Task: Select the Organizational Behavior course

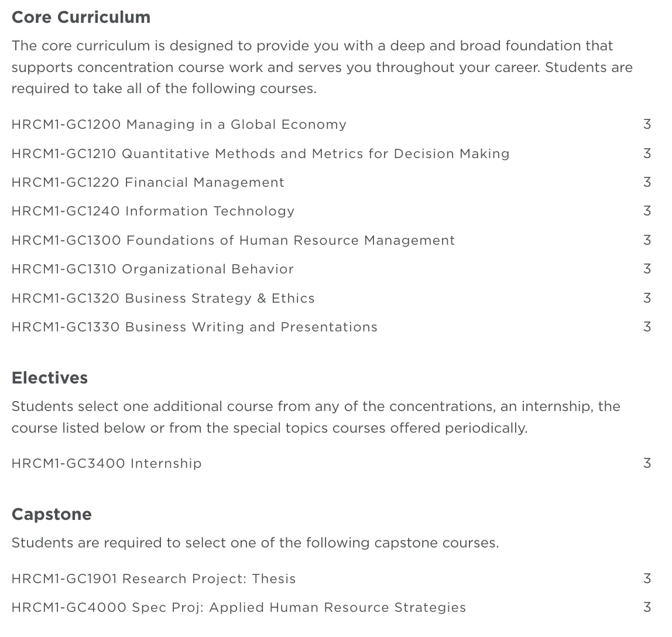Action: tap(152, 269)
